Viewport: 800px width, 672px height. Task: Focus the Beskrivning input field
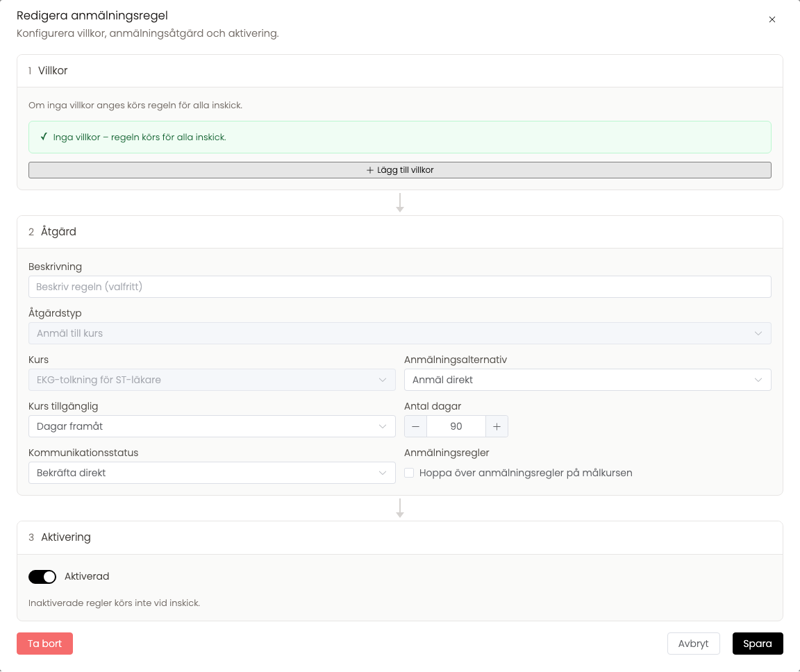pyautogui.click(x=399, y=287)
